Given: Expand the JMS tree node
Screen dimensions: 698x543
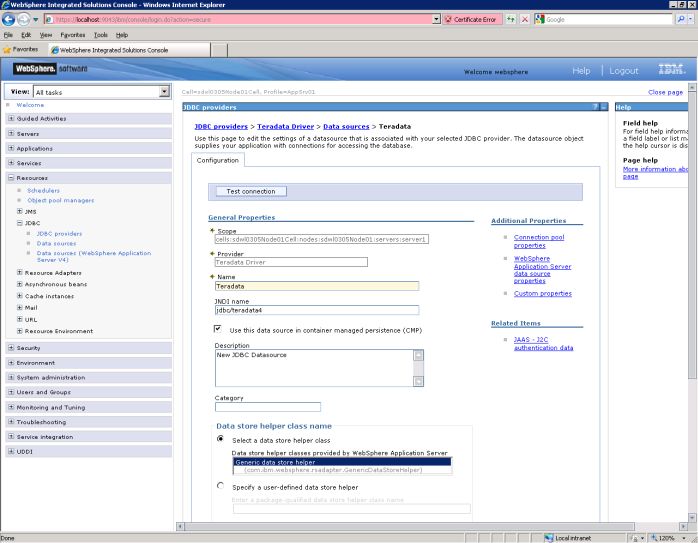Looking at the screenshot, I should coord(20,211).
